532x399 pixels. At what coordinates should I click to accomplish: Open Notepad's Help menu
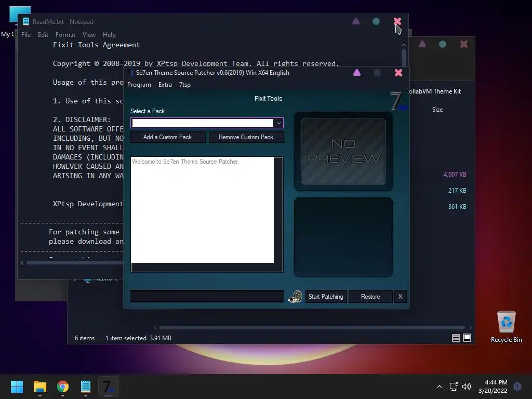(109, 35)
